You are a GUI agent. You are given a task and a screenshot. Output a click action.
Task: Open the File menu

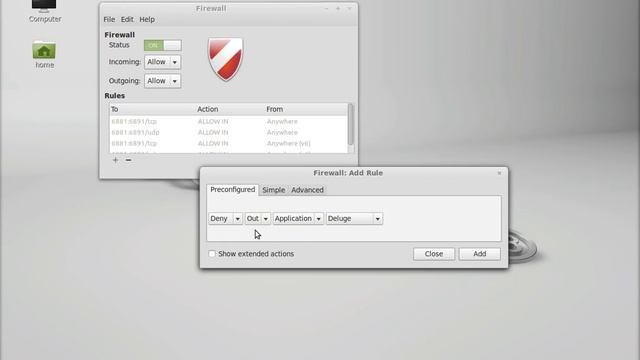click(x=109, y=19)
